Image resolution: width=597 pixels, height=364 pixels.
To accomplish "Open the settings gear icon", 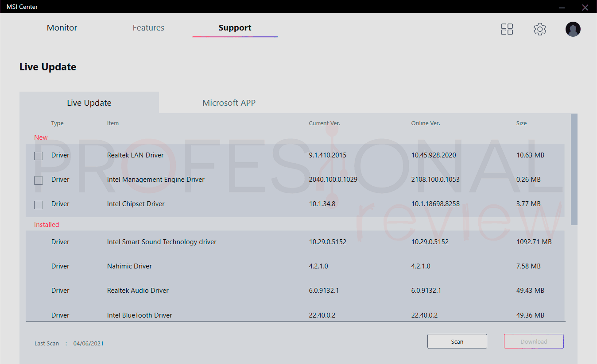I will tap(540, 29).
